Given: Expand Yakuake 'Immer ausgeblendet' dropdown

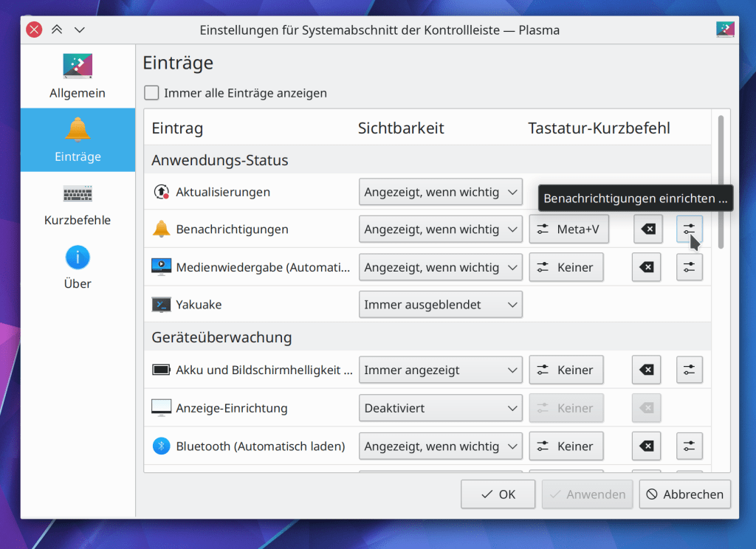Looking at the screenshot, I should coord(440,305).
